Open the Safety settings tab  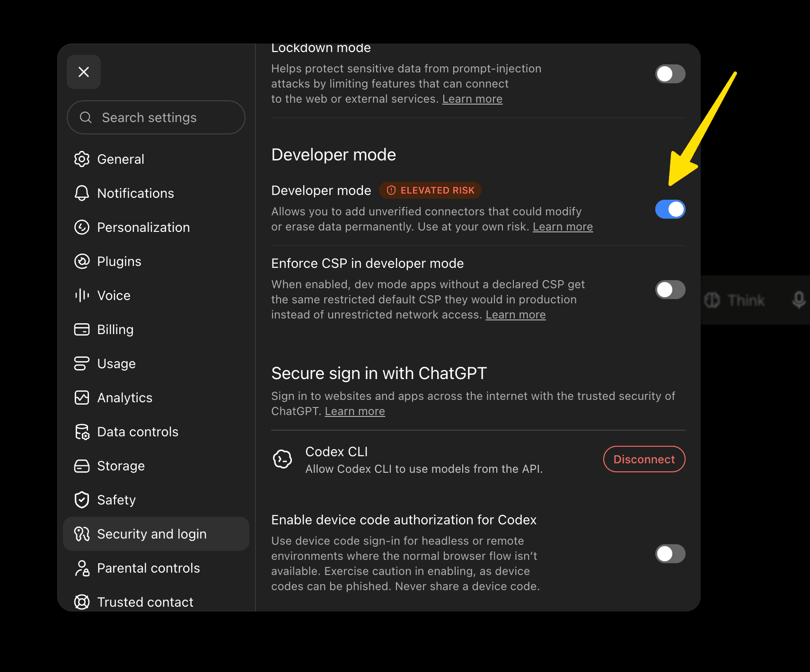pos(156,500)
